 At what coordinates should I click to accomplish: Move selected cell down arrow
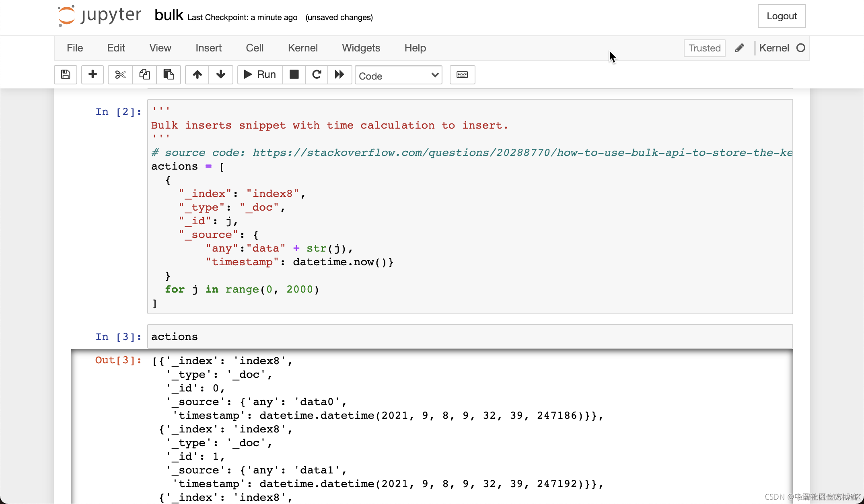[x=221, y=75]
